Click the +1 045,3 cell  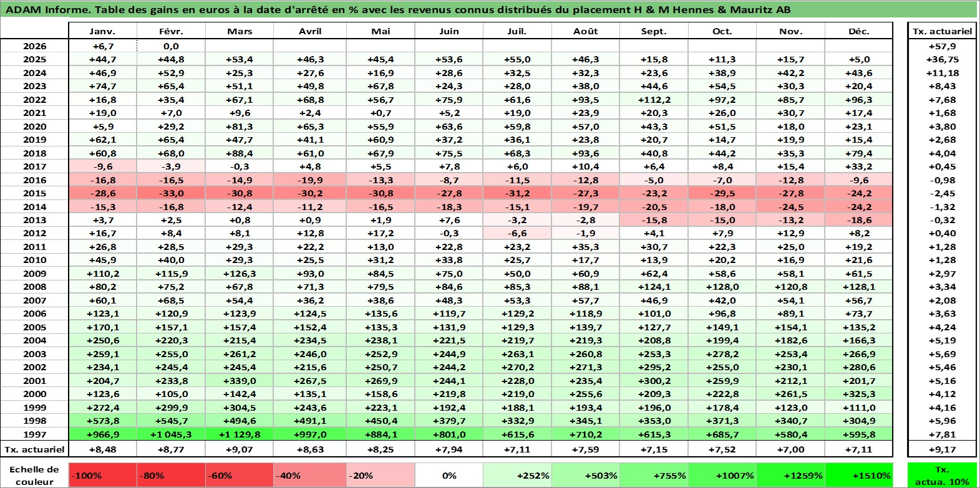(171, 434)
